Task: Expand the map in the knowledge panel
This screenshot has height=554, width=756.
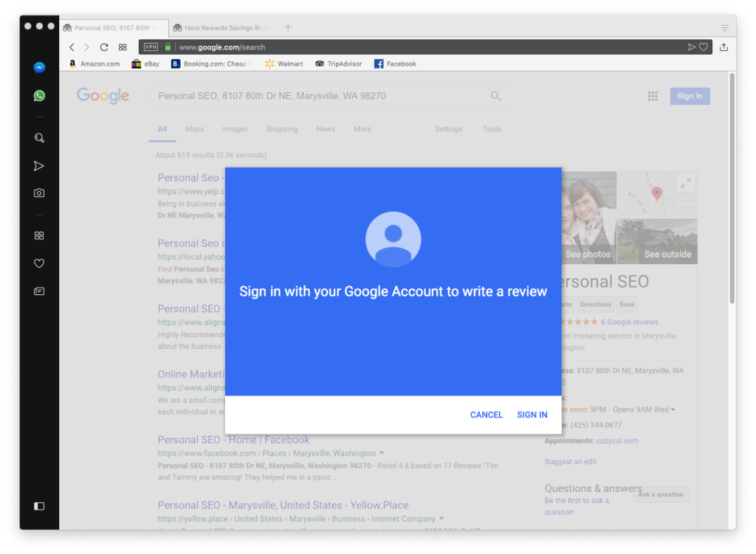Action: 685,183
